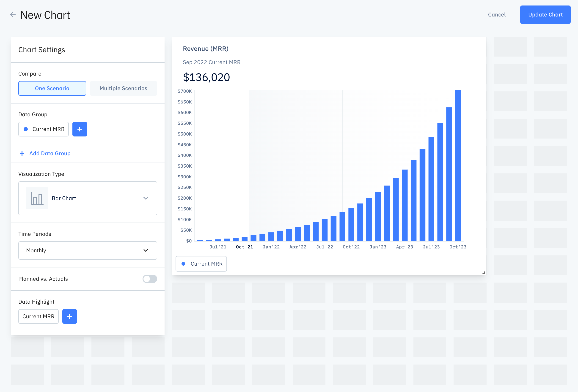Expand the Monthly time periods dropdown
The image size is (578, 392).
[x=88, y=250]
